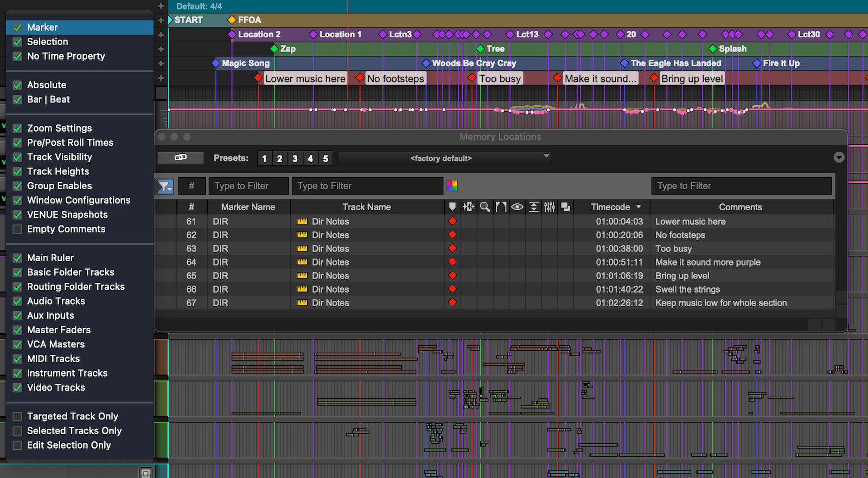
Task: Select timecode 01:00:38:00
Action: 619,249
